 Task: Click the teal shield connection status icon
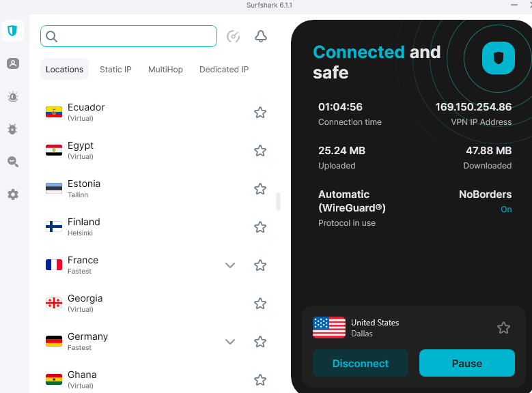[498, 58]
